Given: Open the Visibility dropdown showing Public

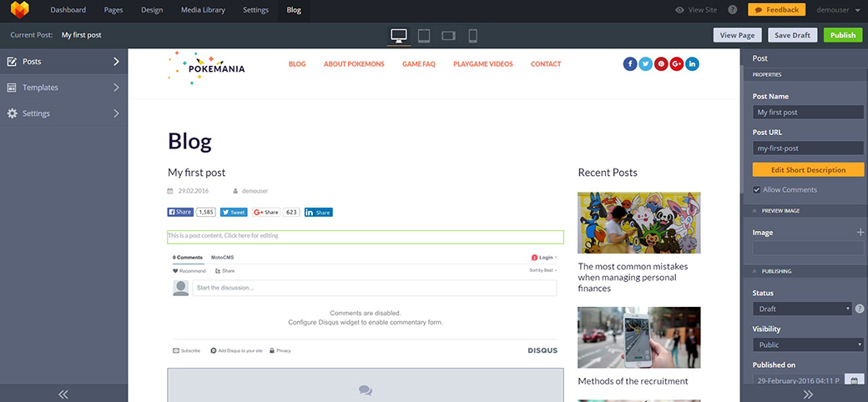Looking at the screenshot, I should click(x=808, y=344).
